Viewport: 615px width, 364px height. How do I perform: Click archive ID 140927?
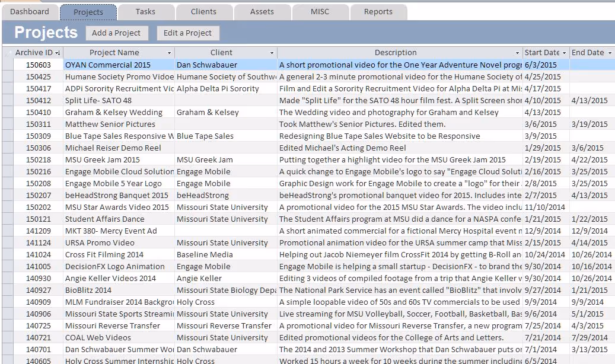(38, 290)
